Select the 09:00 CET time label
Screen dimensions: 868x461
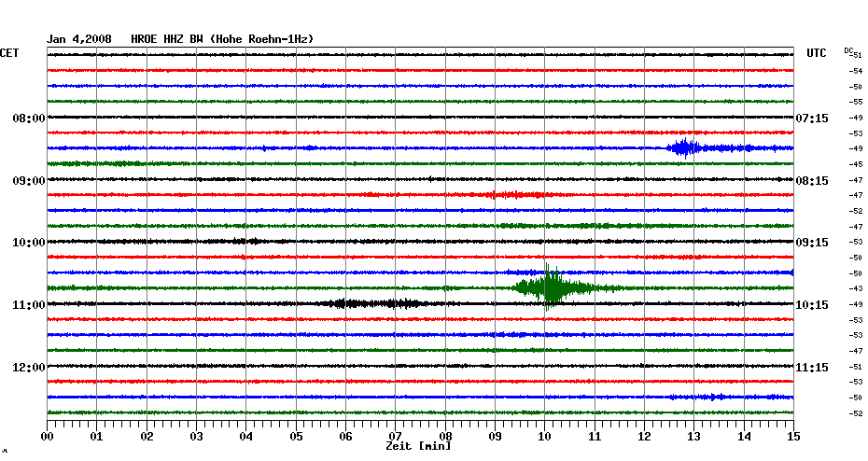(29, 181)
